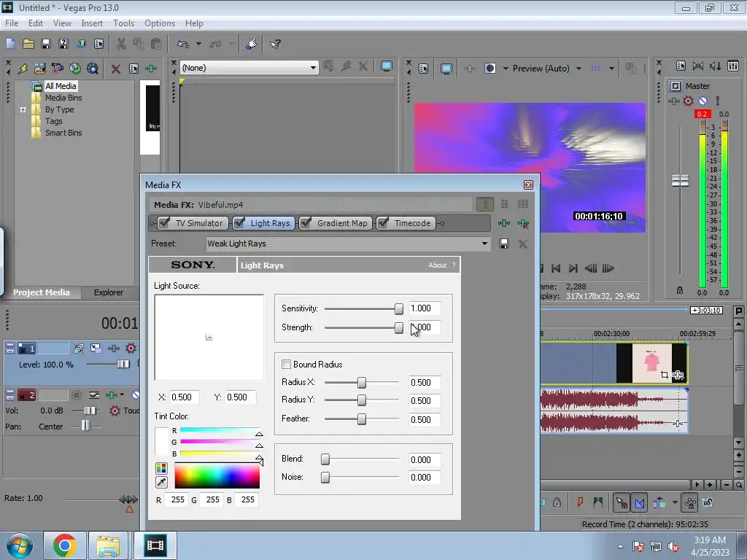
Task: Open the File menu
Action: point(12,23)
